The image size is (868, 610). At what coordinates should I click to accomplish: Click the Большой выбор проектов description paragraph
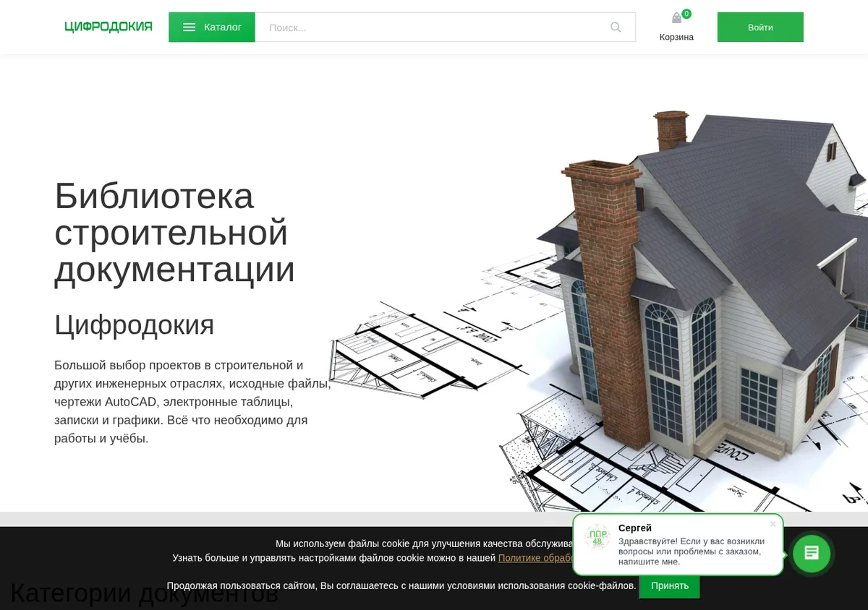(x=192, y=402)
